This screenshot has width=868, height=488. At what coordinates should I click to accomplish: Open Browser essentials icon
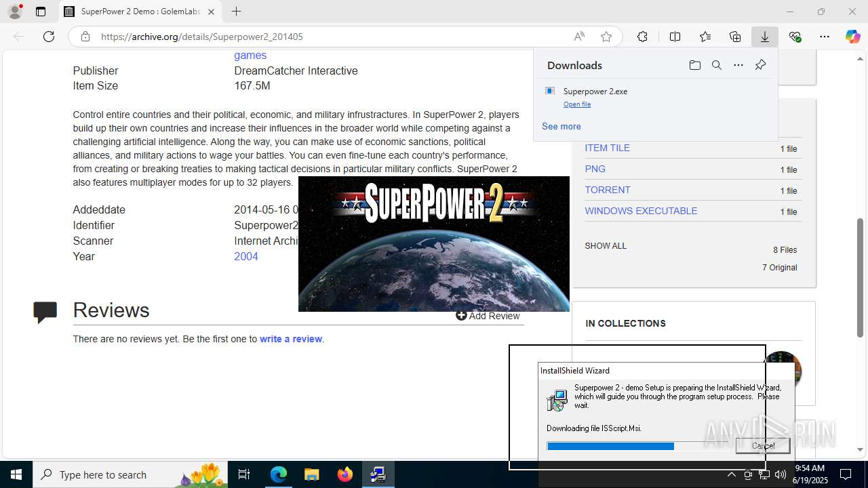tap(795, 37)
